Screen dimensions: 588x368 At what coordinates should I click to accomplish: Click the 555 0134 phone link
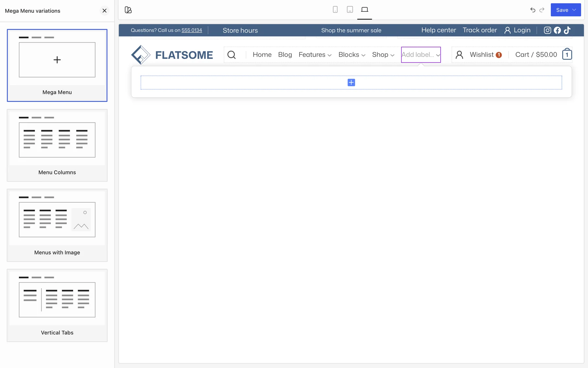[192, 30]
